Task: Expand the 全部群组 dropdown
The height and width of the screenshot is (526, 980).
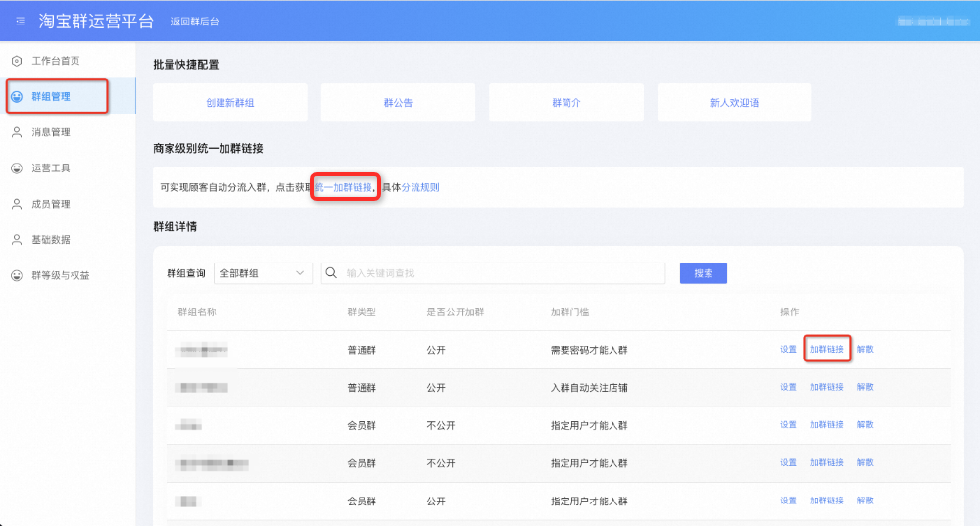Action: coord(263,273)
